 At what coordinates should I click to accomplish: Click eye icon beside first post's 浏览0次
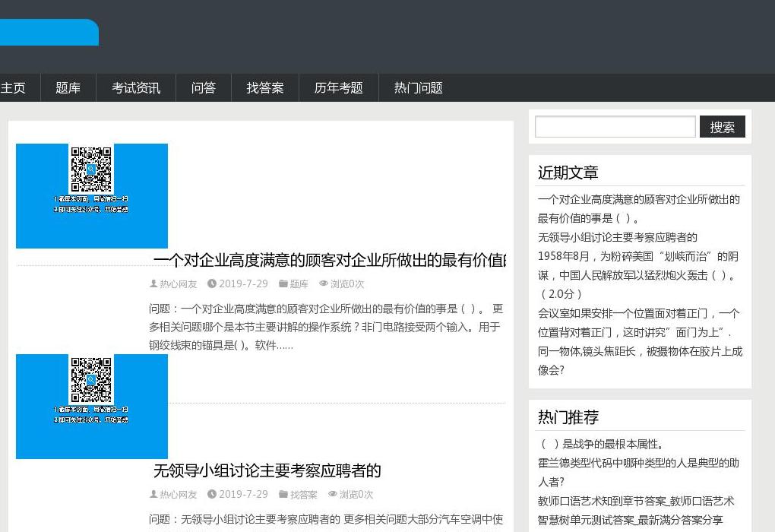tap(324, 283)
